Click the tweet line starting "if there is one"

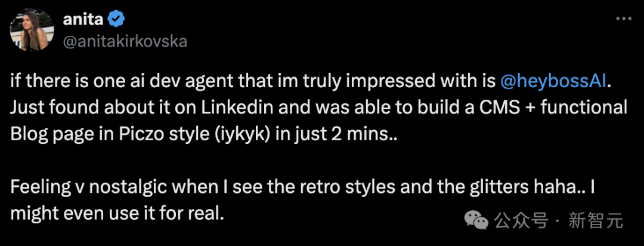click(x=311, y=81)
